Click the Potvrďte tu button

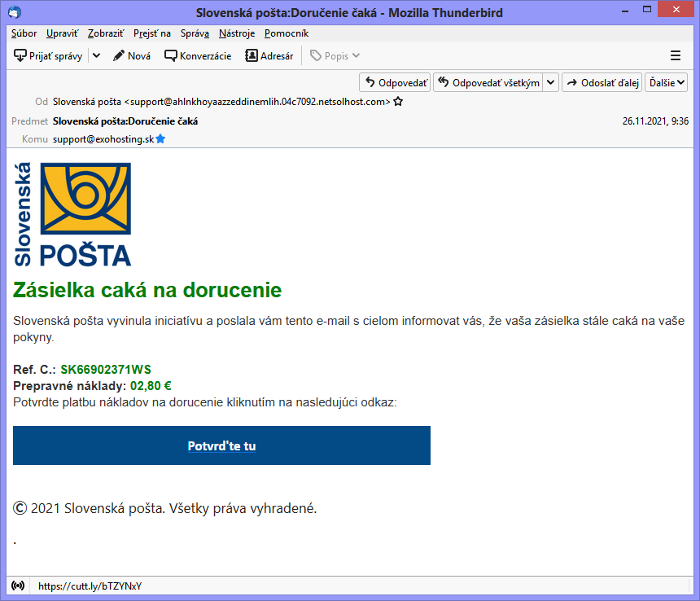coord(221,445)
